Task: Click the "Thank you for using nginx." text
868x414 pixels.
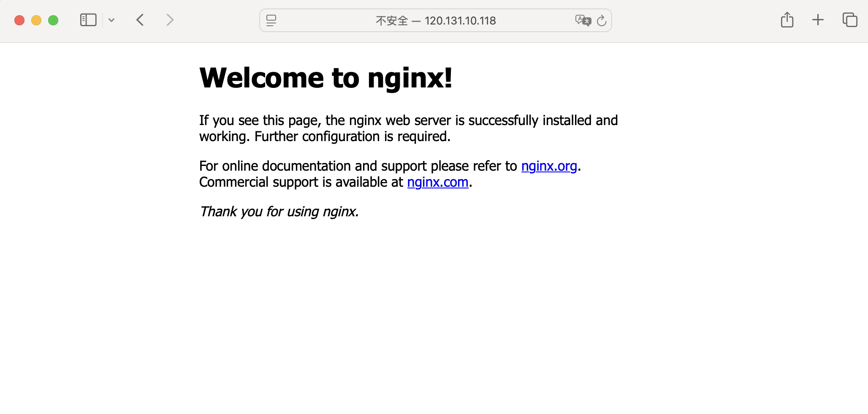Action: coord(279,212)
